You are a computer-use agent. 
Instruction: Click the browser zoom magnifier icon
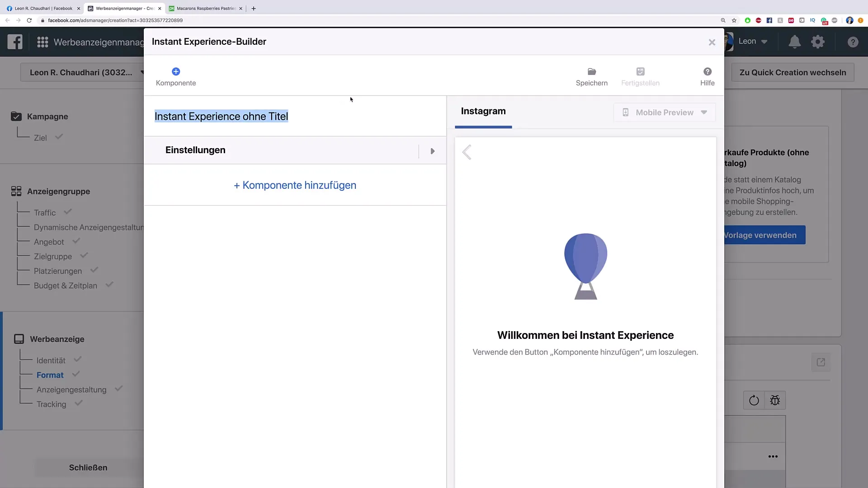pos(723,20)
